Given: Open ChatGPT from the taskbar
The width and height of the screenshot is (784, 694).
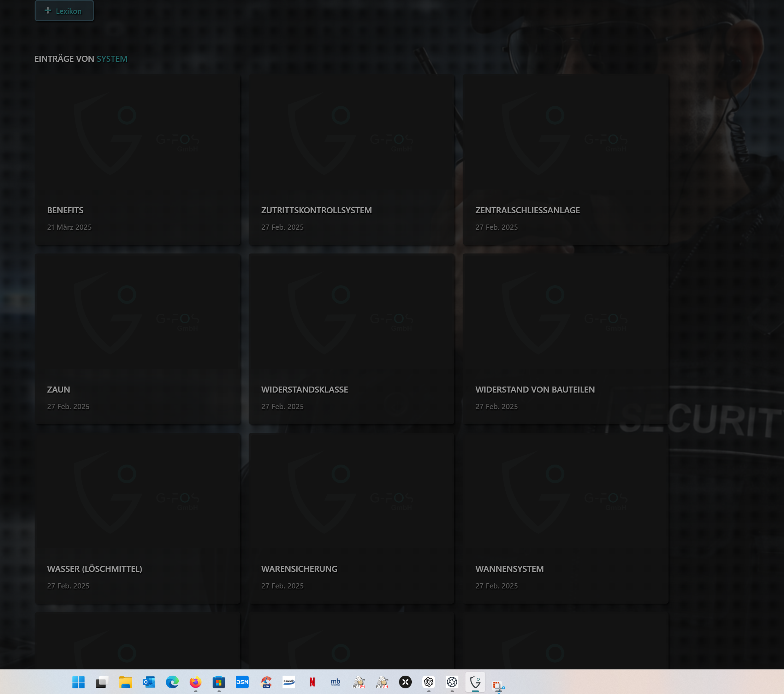Looking at the screenshot, I should 428,682.
